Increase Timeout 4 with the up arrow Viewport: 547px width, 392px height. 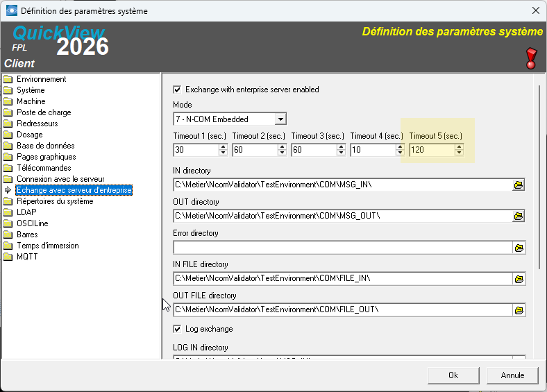click(400, 147)
